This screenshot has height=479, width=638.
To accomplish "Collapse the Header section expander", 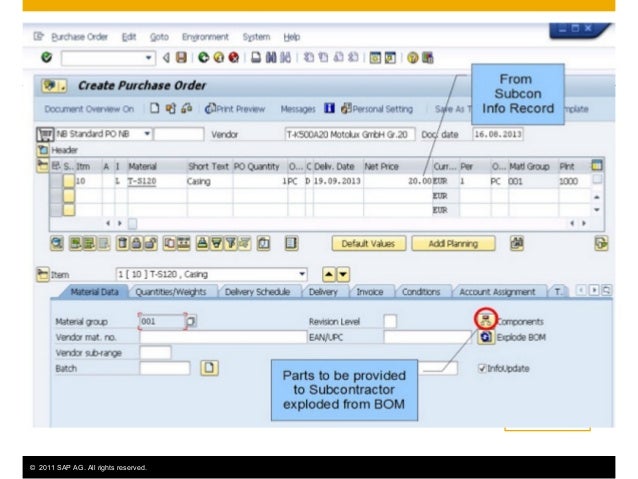I will tap(43, 150).
